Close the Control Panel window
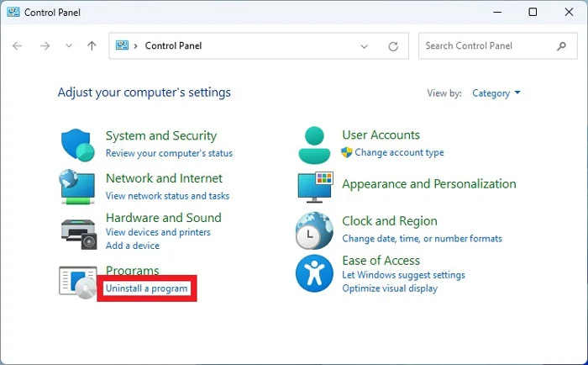588x365 pixels. click(x=569, y=12)
